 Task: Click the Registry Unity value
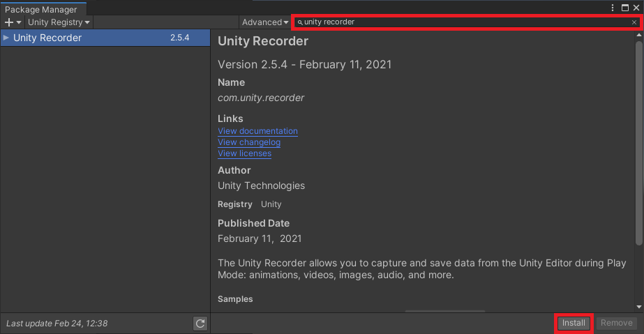point(271,204)
